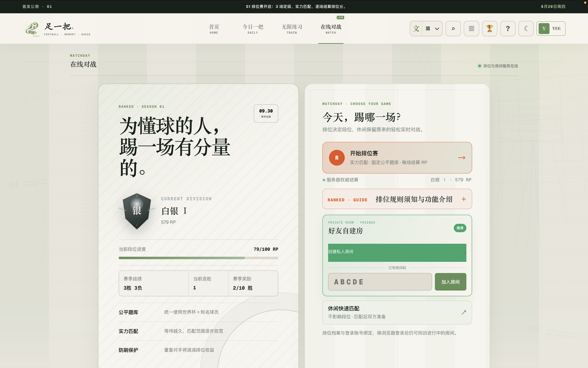Focus the ABCDE room code field
Viewport: 588px width, 368px height.
pos(380,282)
